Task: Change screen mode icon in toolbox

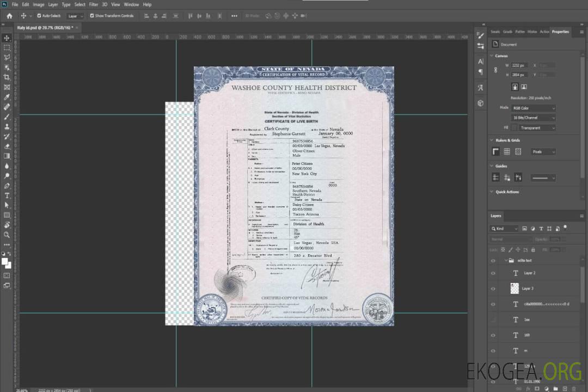Action: point(7,285)
